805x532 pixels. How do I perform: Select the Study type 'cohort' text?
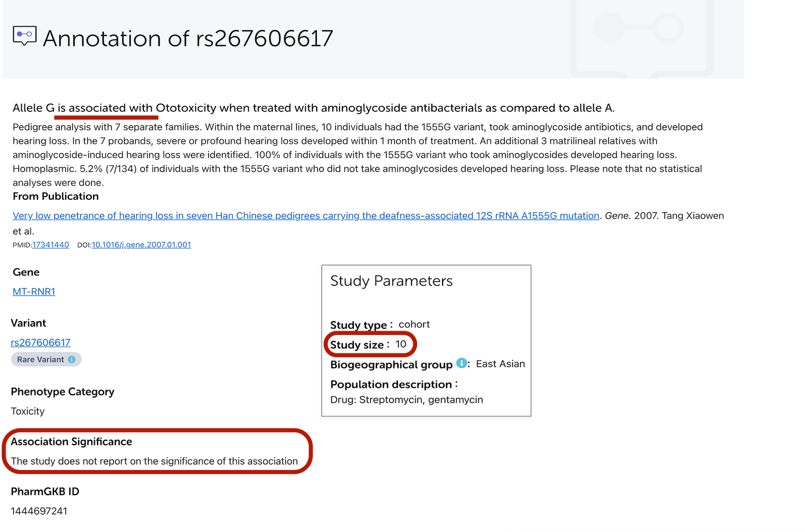coord(414,325)
